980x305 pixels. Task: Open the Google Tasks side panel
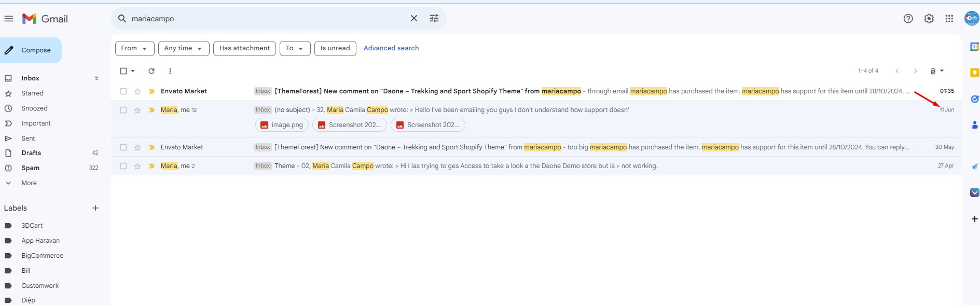tap(974, 99)
